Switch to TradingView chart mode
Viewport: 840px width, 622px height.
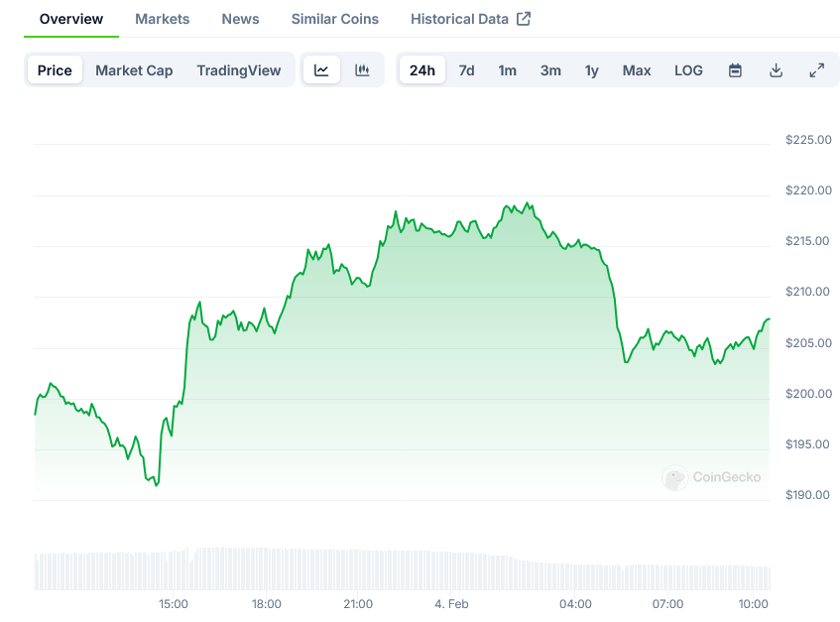pos(238,70)
